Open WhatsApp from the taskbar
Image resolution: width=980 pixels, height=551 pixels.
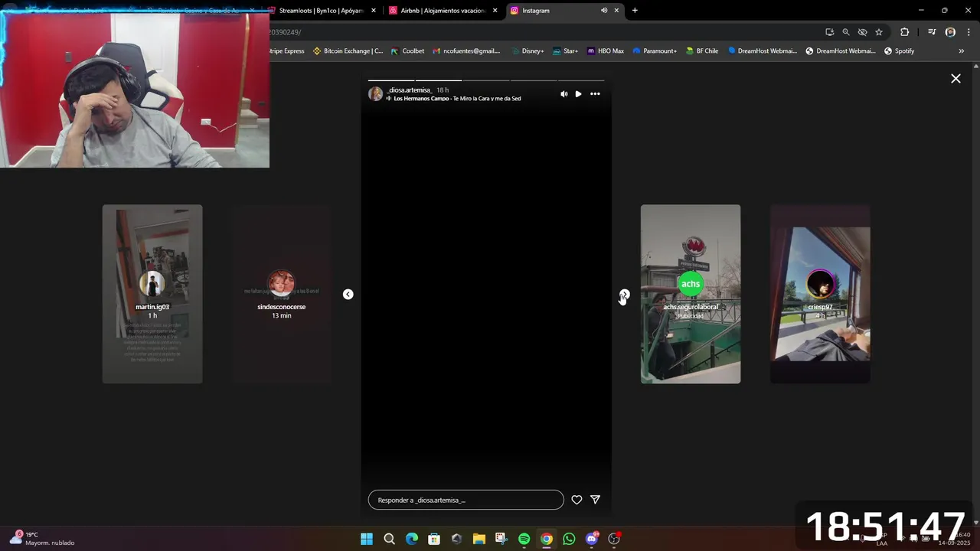tap(569, 539)
